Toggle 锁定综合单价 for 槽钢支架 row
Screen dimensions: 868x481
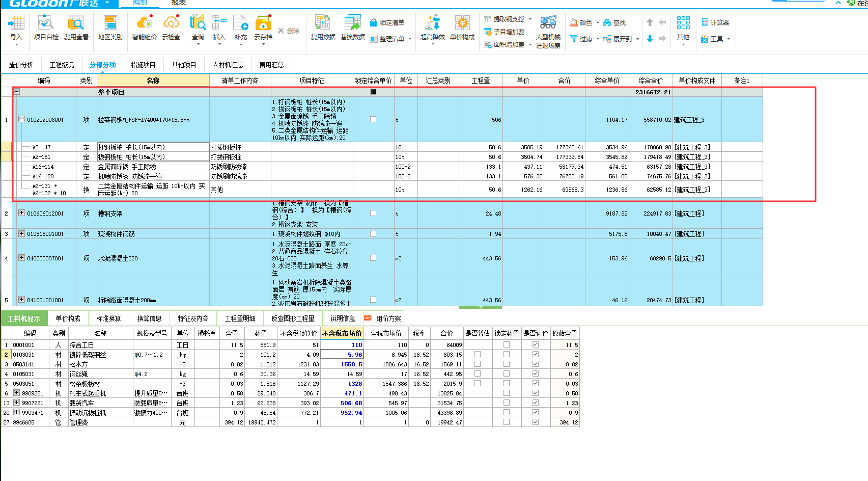pyautogui.click(x=373, y=213)
